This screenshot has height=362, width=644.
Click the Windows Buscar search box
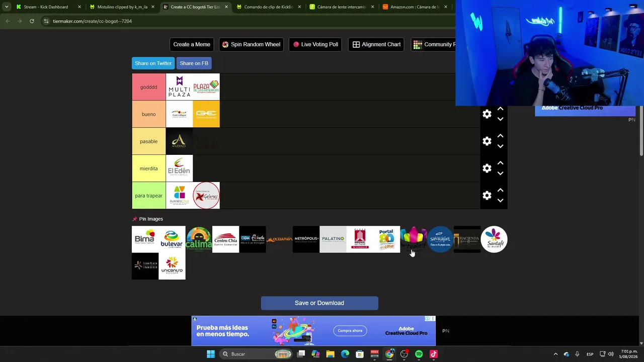(x=257, y=354)
